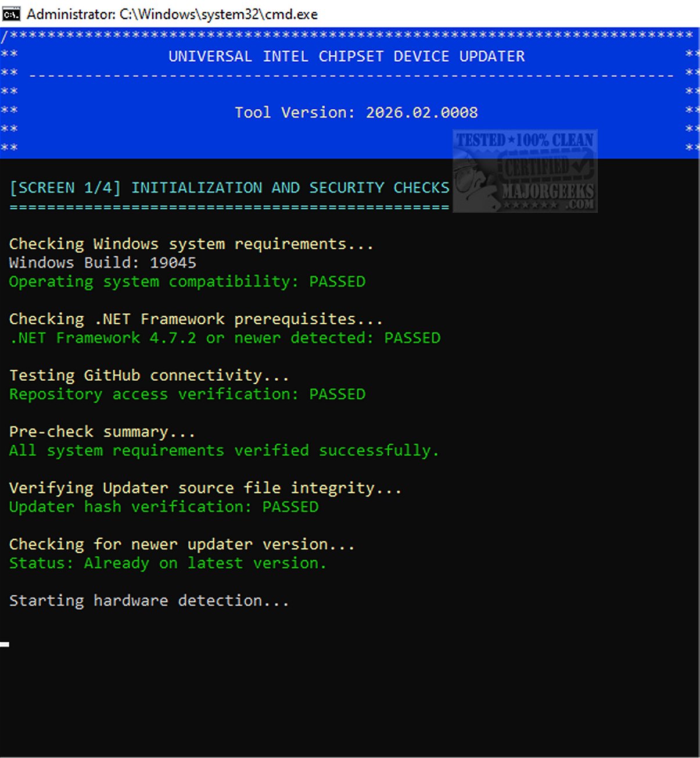Image resolution: width=700 pixels, height=758 pixels.
Task: Click Verifying Updater source file integrity line
Action: (205, 488)
